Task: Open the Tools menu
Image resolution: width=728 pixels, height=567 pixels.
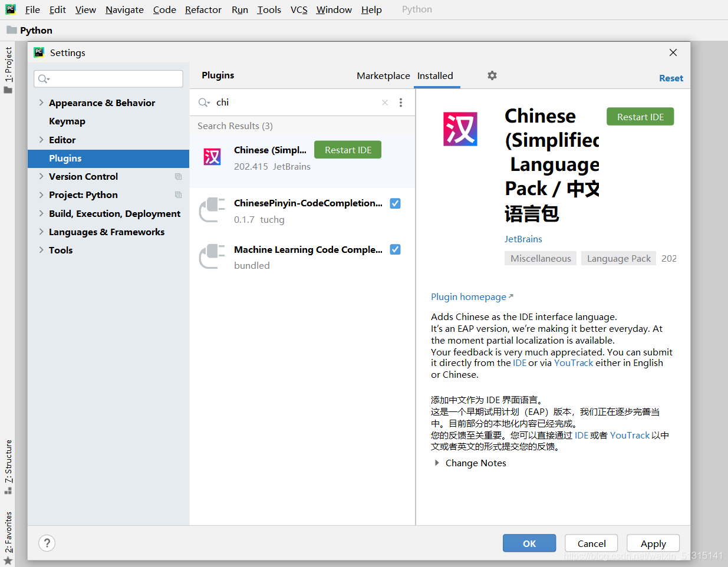Action: (x=269, y=9)
